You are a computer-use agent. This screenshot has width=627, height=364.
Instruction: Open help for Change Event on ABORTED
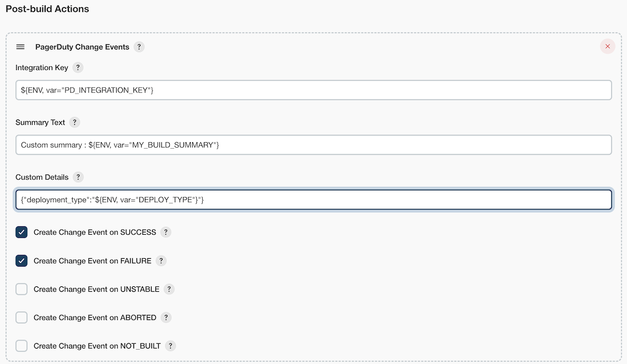point(166,317)
